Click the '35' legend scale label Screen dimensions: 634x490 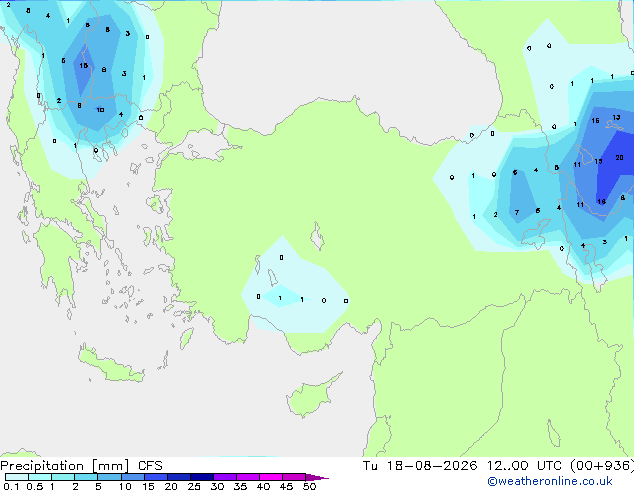pos(240,486)
